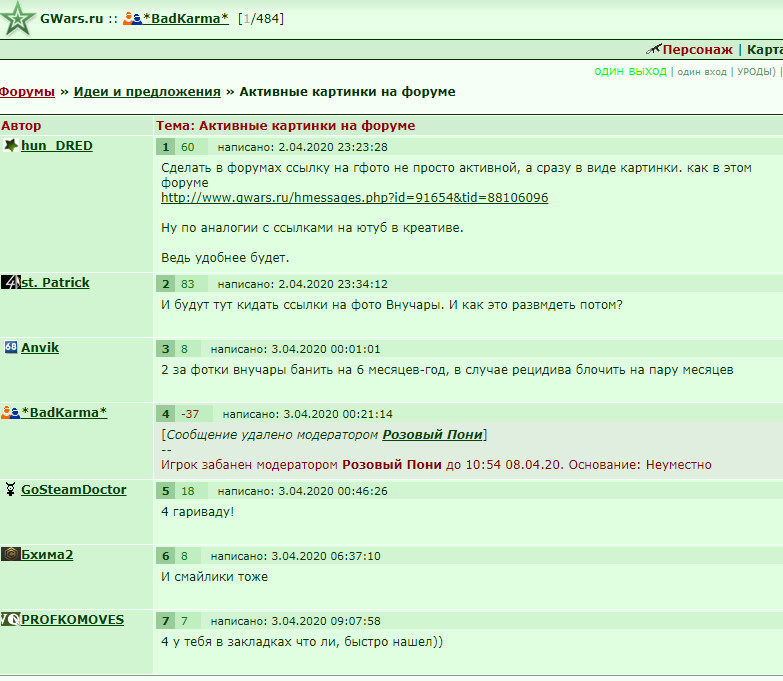Viewport: 783px width, 681px height.
Task: Click rating 8 on post 3
Action: pyautogui.click(x=184, y=349)
